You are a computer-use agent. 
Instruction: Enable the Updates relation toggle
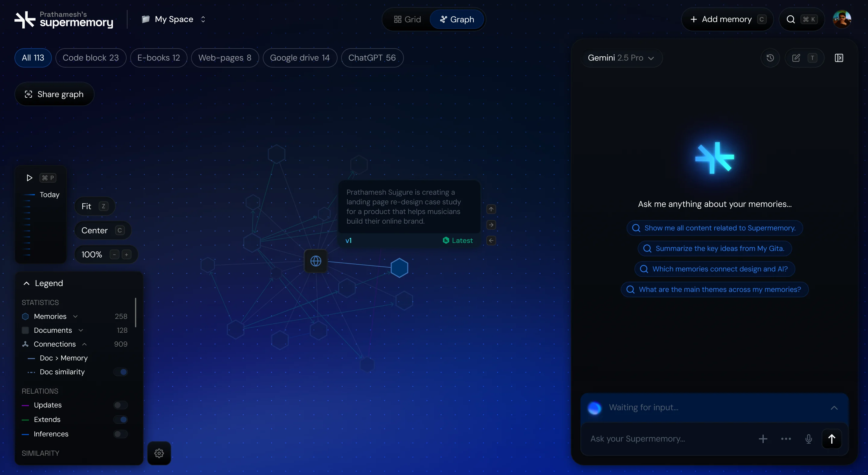[120, 405]
